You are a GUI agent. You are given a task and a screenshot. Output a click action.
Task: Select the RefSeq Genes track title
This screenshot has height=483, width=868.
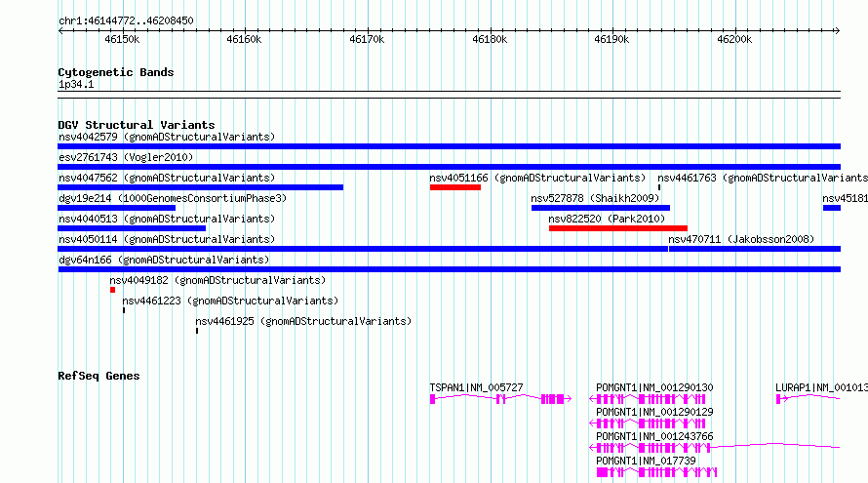[99, 376]
